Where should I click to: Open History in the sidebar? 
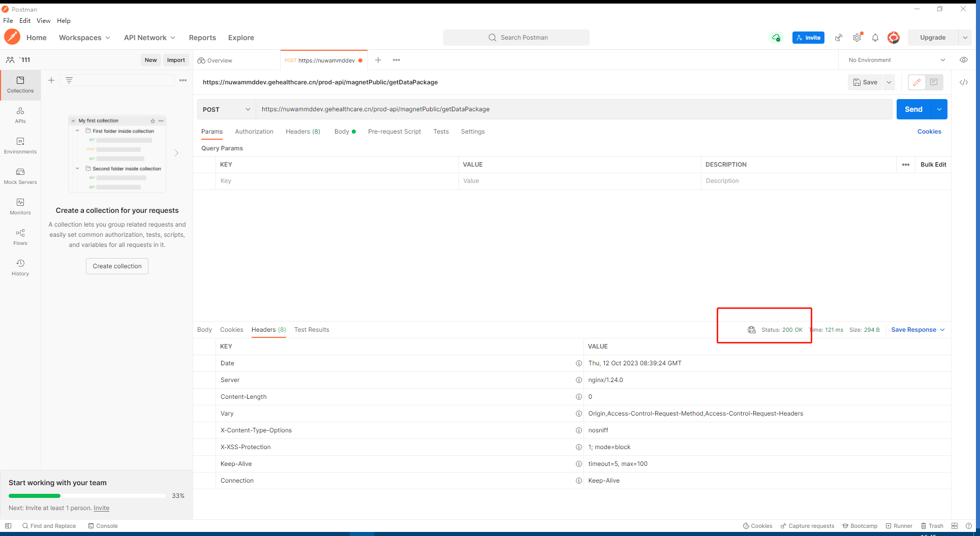20,268
